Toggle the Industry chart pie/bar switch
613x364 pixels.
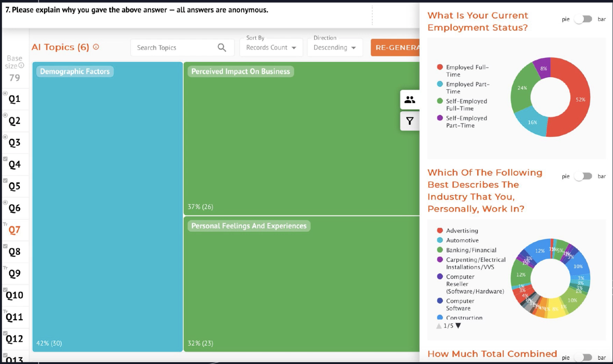tap(582, 176)
